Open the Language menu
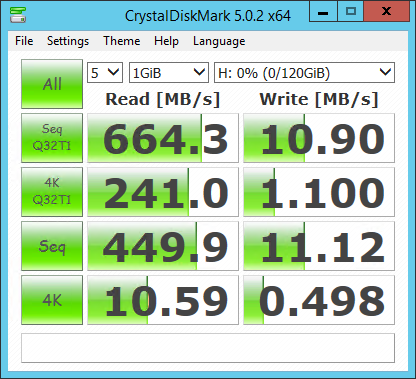 (219, 41)
